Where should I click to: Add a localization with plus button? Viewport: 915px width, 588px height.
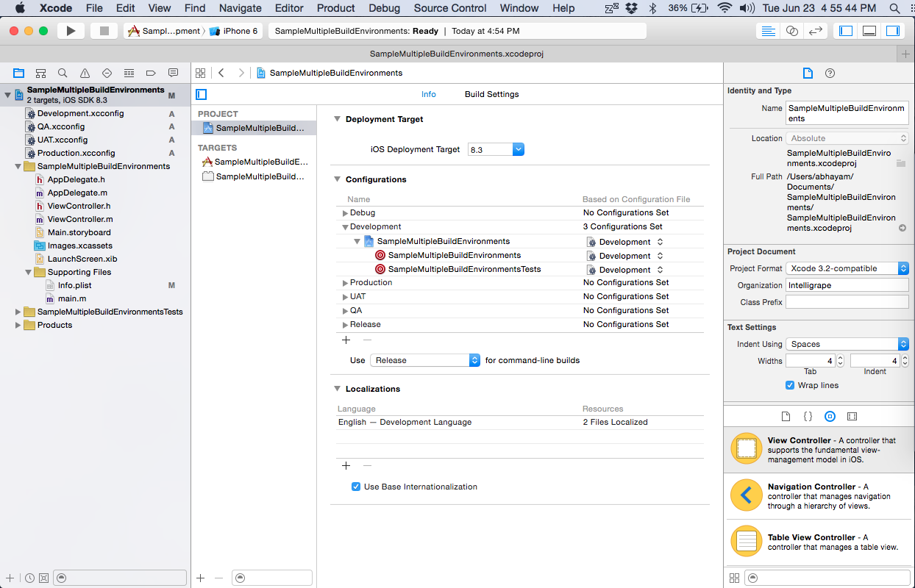[x=346, y=465]
